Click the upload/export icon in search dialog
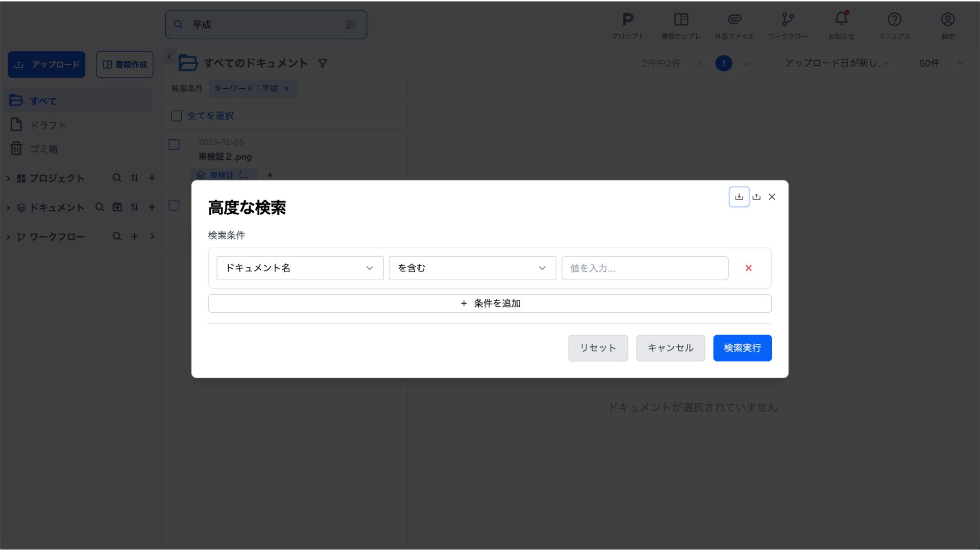 tap(756, 197)
